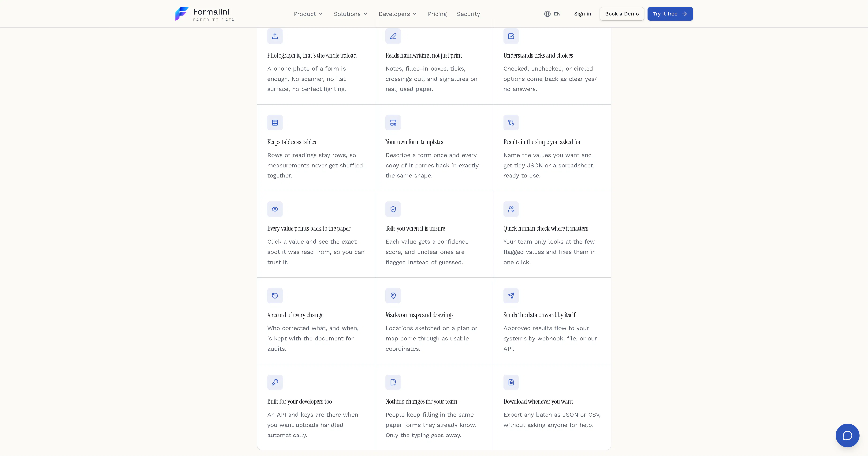Click 'A record of every change' heading
This screenshot has width=868, height=456.
pyautogui.click(x=295, y=315)
